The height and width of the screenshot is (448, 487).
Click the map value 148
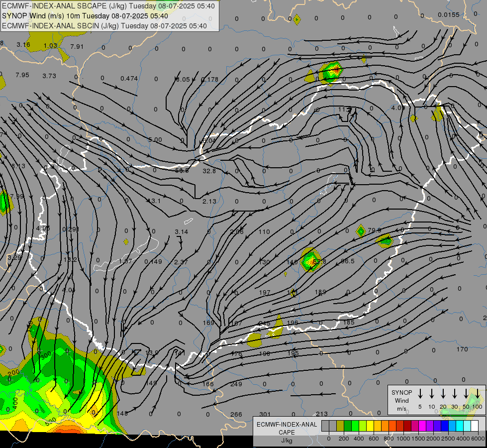(x=122, y=414)
